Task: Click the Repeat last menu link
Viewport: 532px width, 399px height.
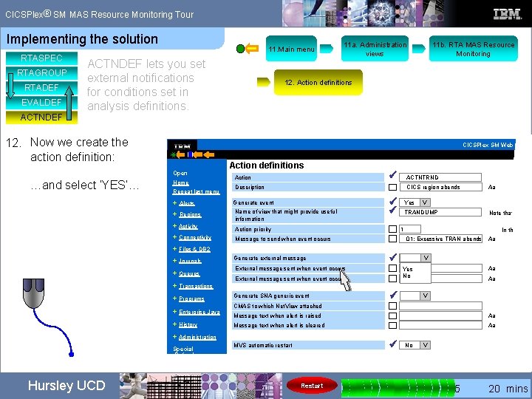Action: click(196, 191)
